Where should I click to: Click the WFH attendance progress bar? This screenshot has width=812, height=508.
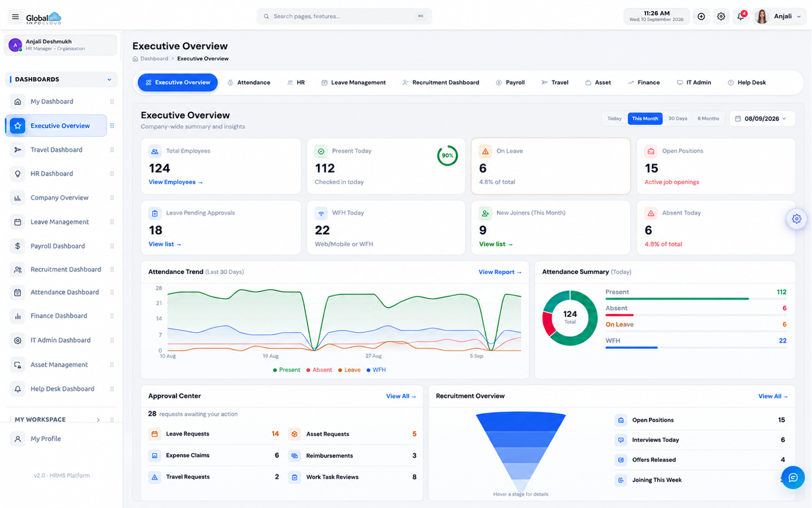[696, 347]
